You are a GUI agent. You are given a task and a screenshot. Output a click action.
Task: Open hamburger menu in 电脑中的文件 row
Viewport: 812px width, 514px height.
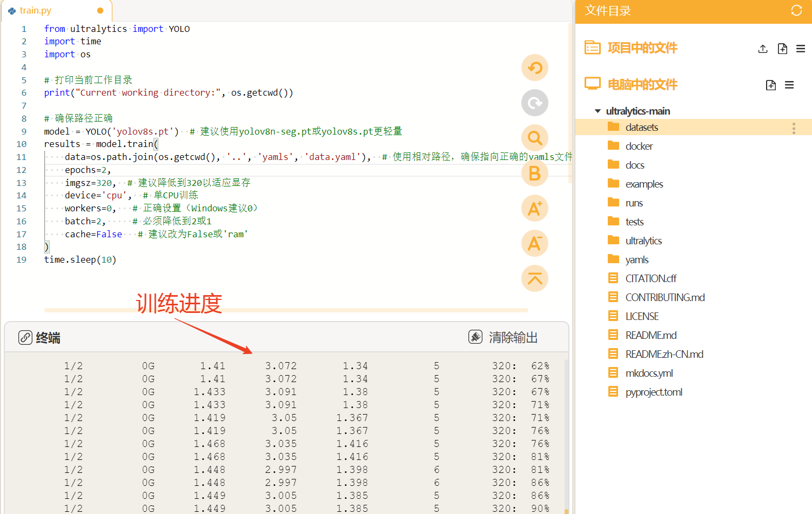coord(789,85)
